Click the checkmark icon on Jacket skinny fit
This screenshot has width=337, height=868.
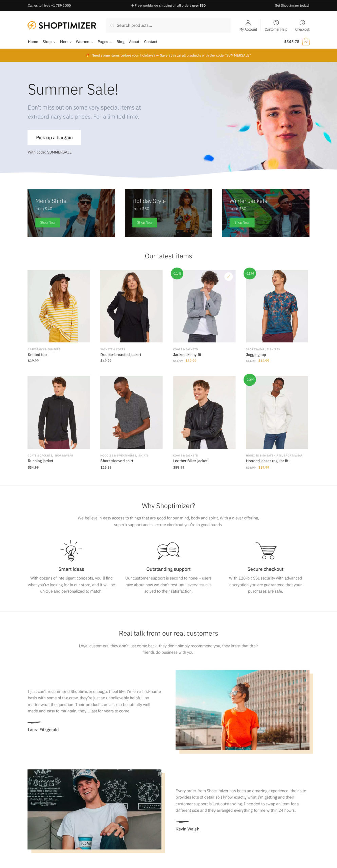pos(228,277)
